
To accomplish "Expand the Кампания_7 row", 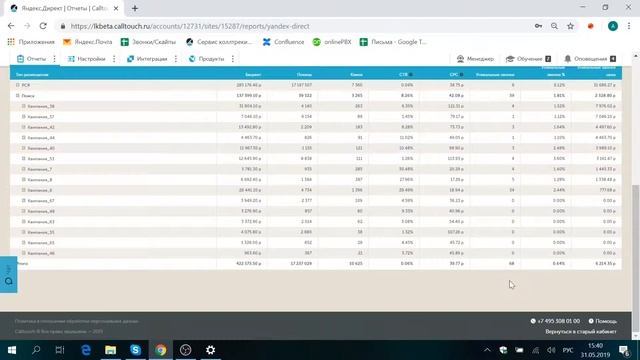I will coord(24,169).
